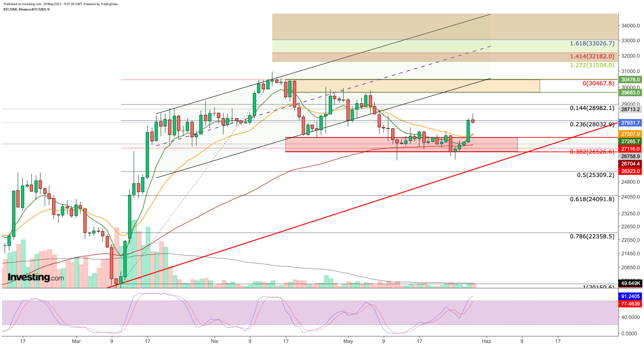Click the red 26323.0 price tag
This screenshot has width=644, height=346.
click(x=630, y=171)
